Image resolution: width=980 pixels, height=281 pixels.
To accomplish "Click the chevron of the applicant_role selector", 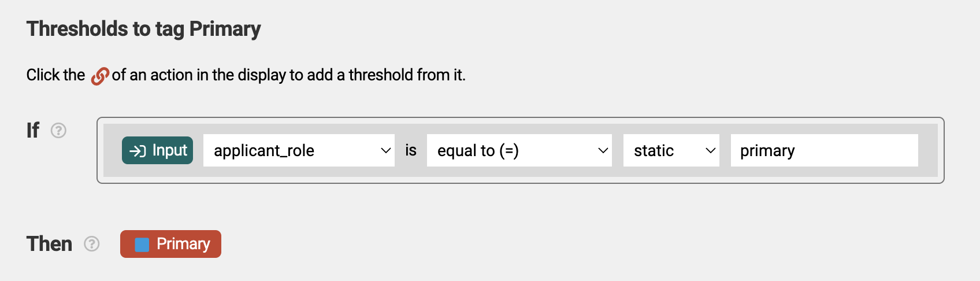I will click(x=386, y=151).
